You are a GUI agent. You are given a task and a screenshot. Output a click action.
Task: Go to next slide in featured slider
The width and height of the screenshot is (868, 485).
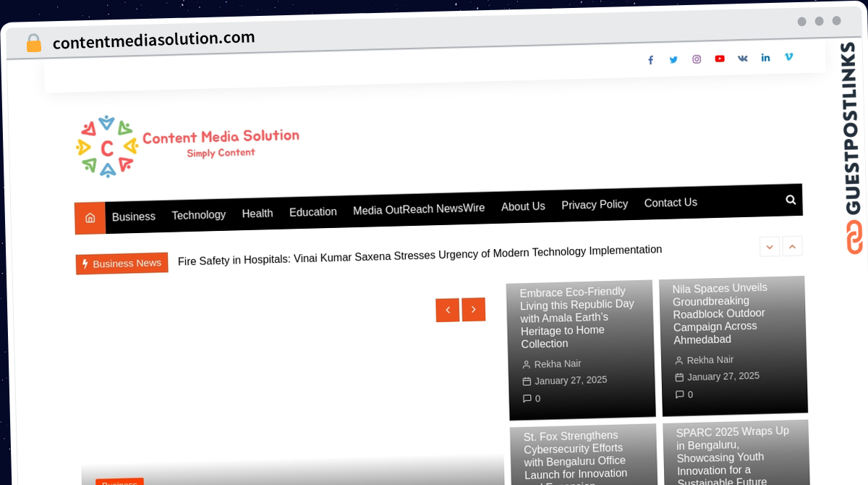pos(474,310)
